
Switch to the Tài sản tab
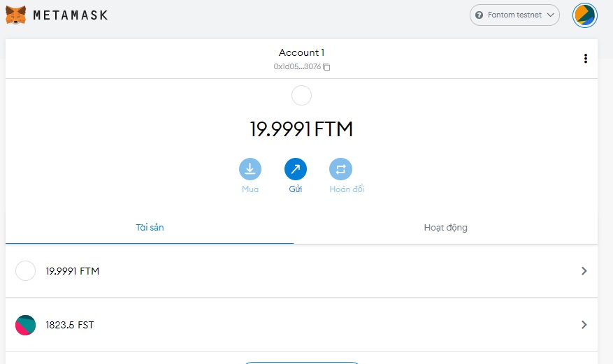point(150,227)
